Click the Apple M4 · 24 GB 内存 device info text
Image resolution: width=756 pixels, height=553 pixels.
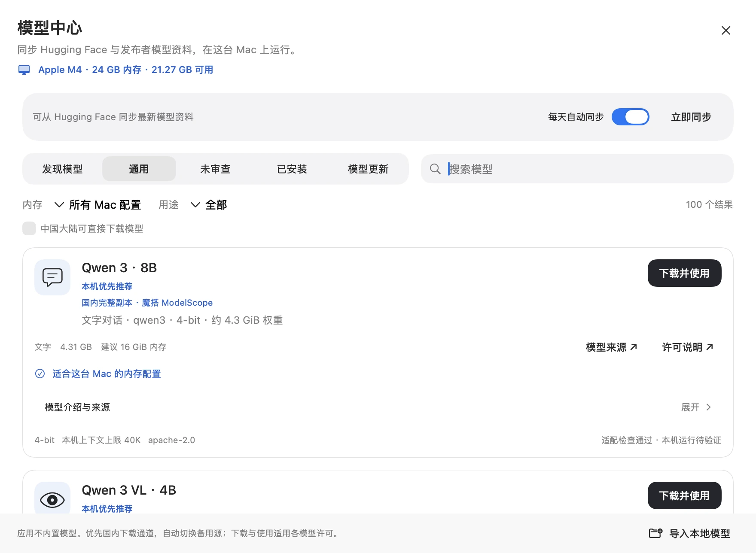point(125,70)
